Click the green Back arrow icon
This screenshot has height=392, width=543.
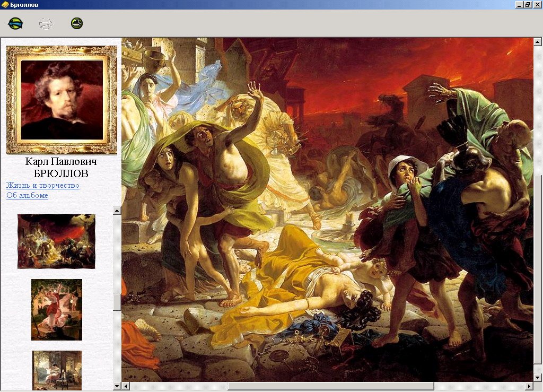tap(15, 23)
